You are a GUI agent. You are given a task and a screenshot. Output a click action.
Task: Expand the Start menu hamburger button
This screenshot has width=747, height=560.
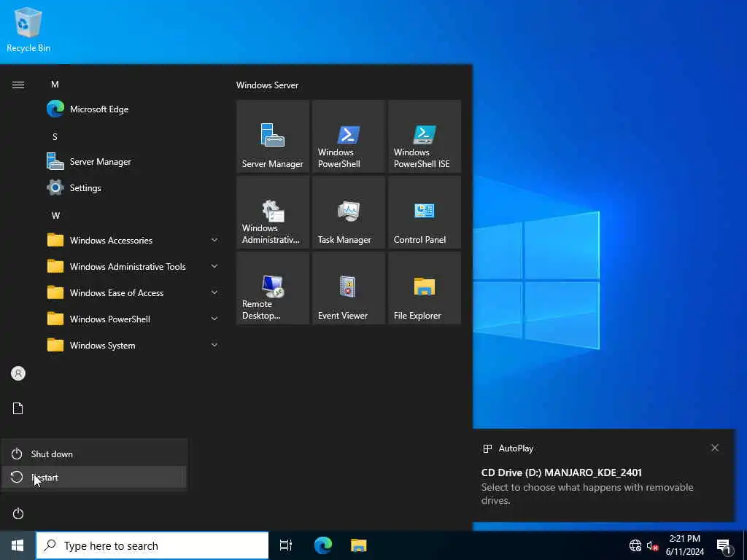pos(18,85)
